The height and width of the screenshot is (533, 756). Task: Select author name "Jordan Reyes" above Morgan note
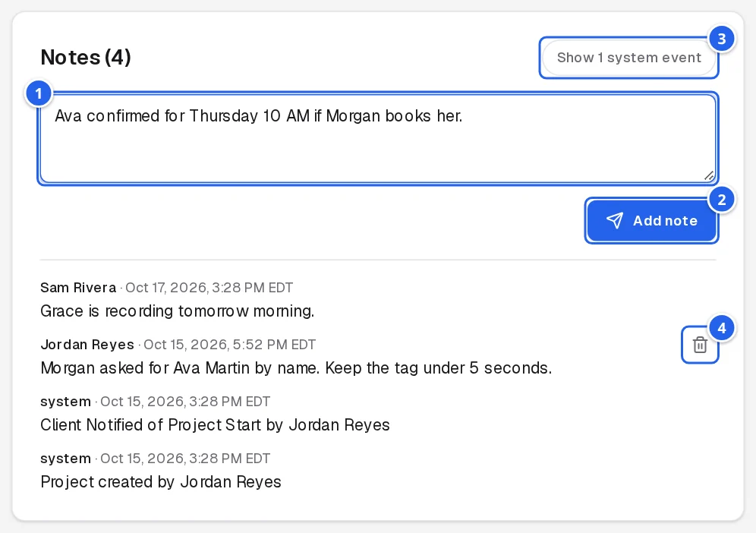[87, 345]
